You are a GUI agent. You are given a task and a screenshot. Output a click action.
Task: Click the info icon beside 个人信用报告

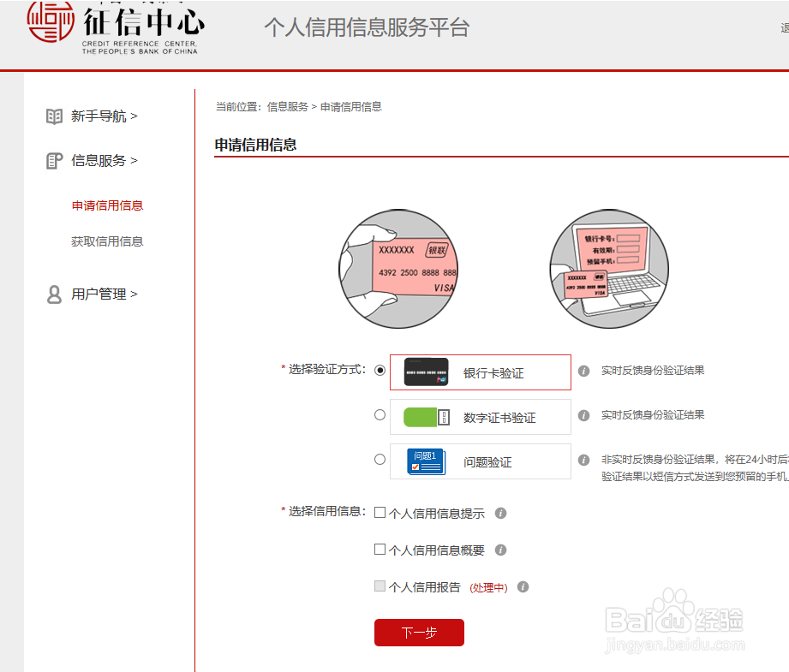pyautogui.click(x=523, y=587)
